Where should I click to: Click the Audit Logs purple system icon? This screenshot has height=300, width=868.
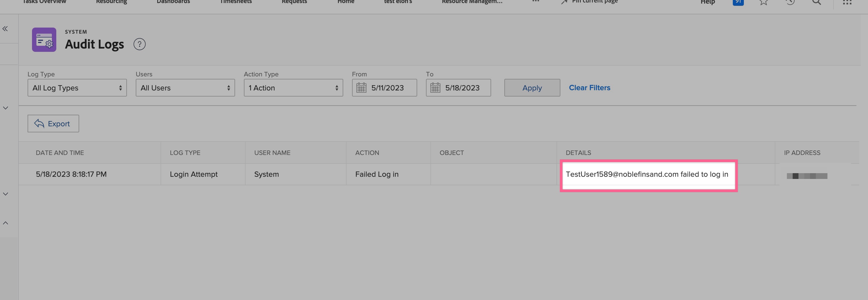coord(44,40)
